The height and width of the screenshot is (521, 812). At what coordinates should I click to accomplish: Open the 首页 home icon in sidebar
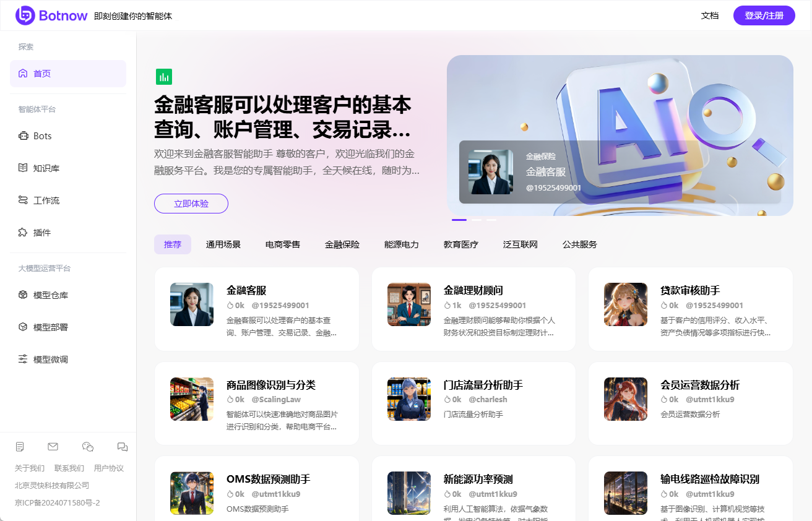[23, 74]
